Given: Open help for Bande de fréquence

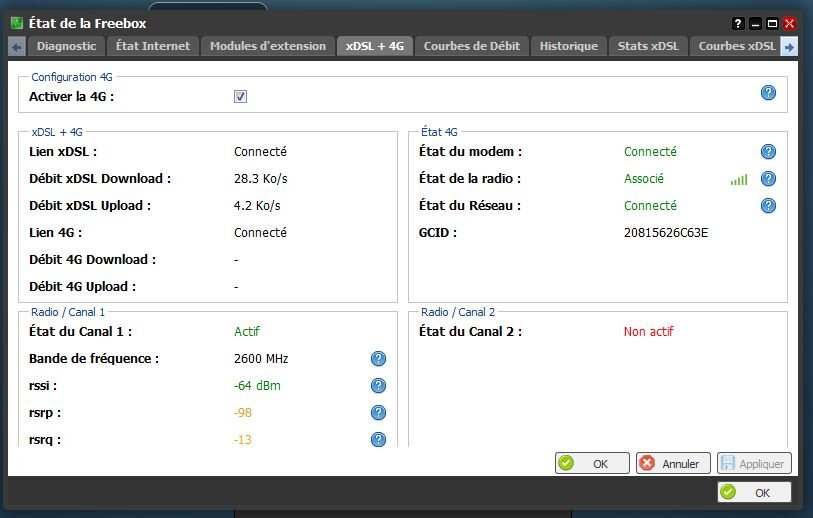Looking at the screenshot, I should [378, 359].
